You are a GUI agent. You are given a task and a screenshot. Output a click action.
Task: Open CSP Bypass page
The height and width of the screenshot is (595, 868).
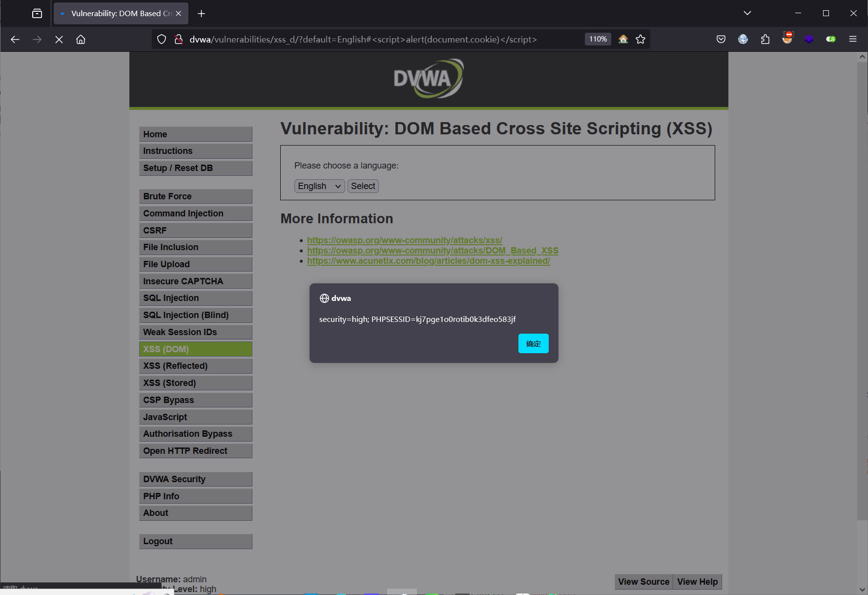(x=195, y=400)
